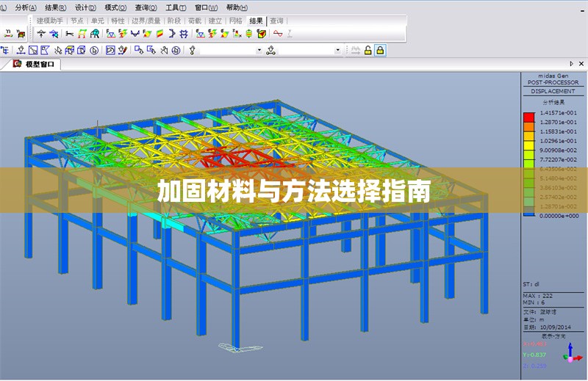This screenshot has height=381, width=588.
Task: Select the 模型窗口 document tab
Action: click(38, 65)
